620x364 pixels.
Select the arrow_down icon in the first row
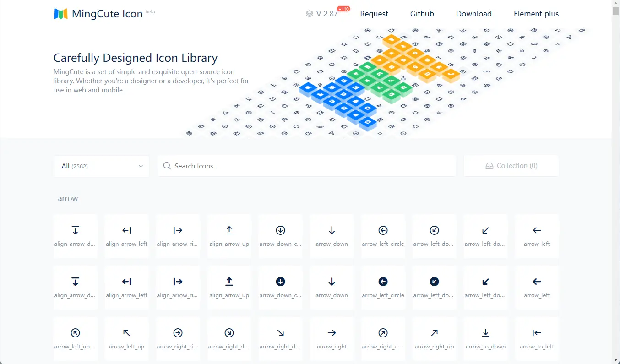click(x=332, y=236)
